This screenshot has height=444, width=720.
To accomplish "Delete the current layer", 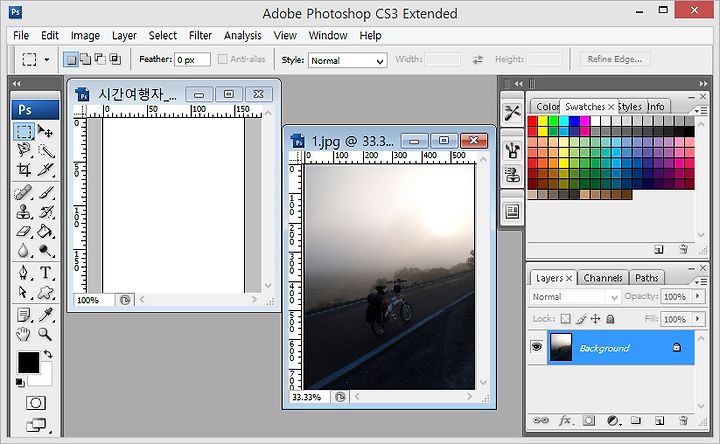I will (683, 420).
